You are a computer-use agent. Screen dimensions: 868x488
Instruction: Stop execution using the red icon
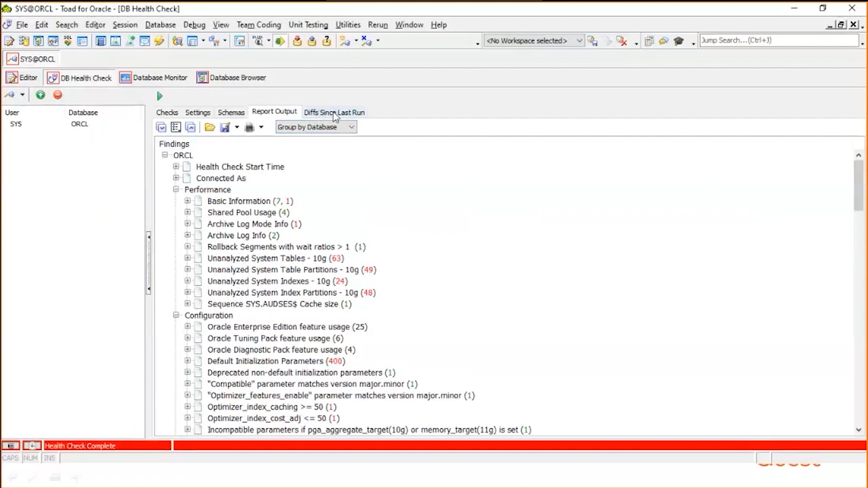pos(58,95)
